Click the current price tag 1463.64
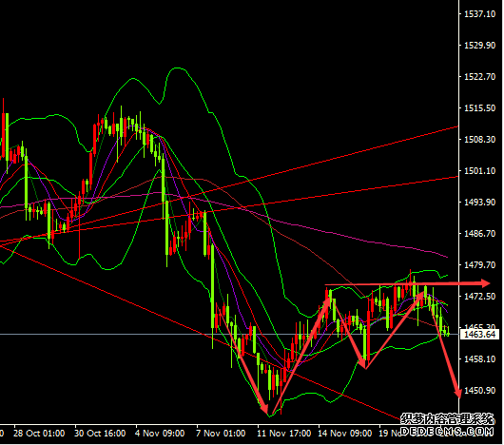This screenshot has height=445, width=504. [x=479, y=335]
